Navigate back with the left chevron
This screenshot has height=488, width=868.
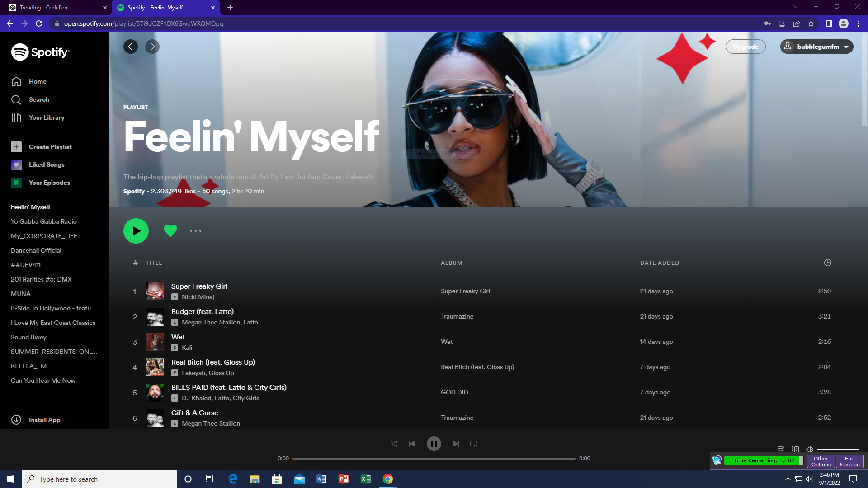point(131,47)
